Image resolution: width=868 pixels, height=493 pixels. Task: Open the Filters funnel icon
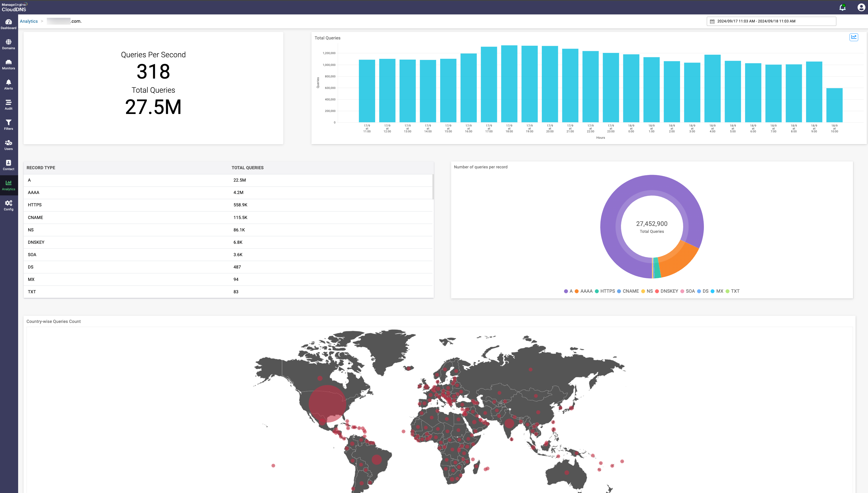point(8,125)
